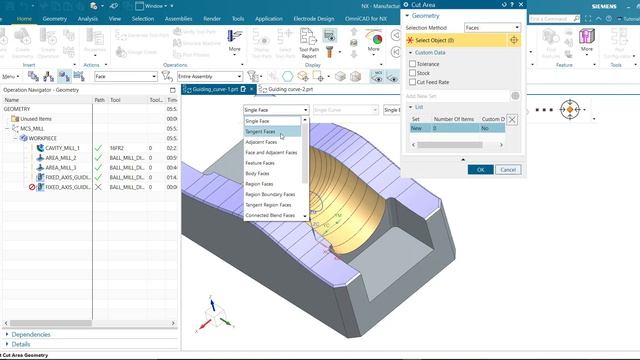Open the Analysis ribbon tab
The height and width of the screenshot is (360, 640).
tap(88, 19)
